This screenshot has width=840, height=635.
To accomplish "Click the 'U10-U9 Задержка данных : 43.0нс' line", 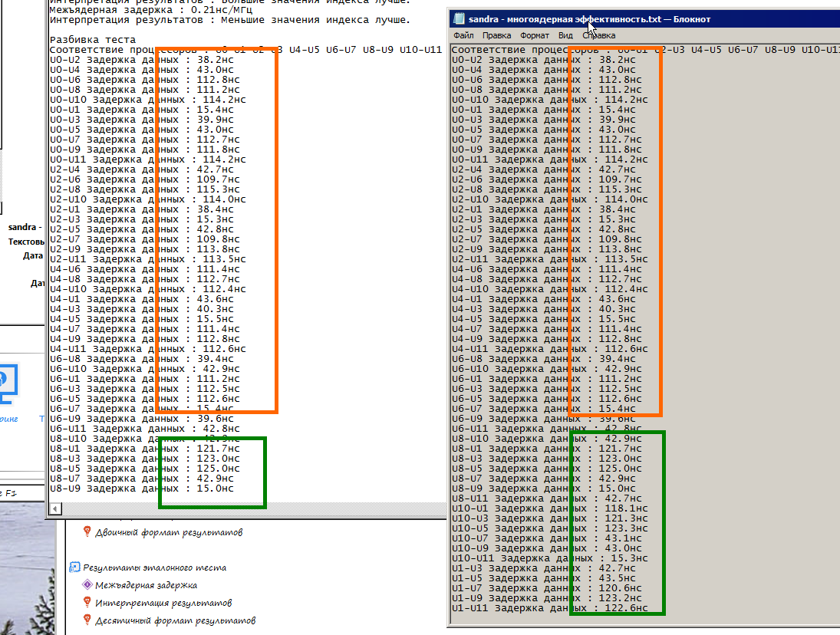I will (x=546, y=548).
